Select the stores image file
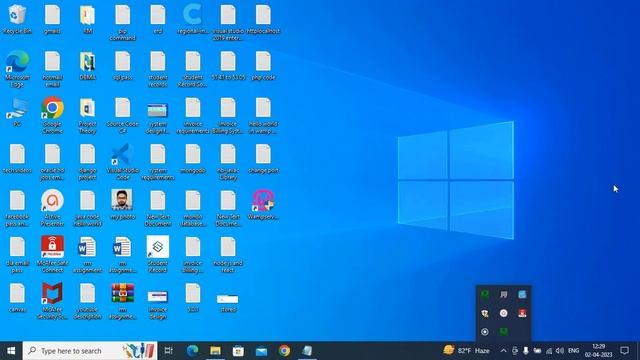Viewport: 640px width, 360px height. [x=228, y=303]
